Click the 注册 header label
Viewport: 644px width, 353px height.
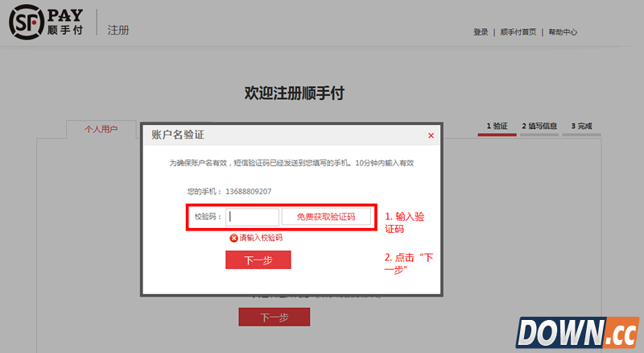pos(118,30)
